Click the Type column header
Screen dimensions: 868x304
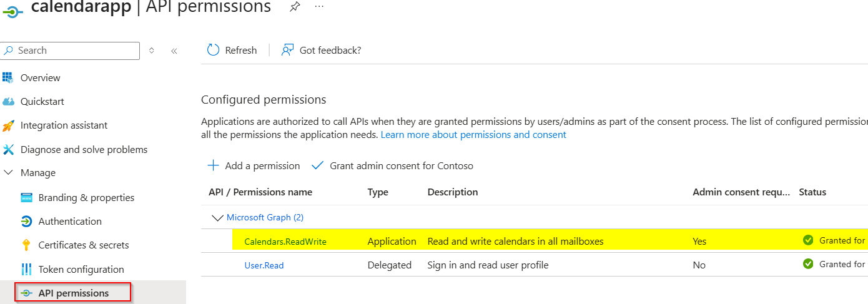pos(378,192)
